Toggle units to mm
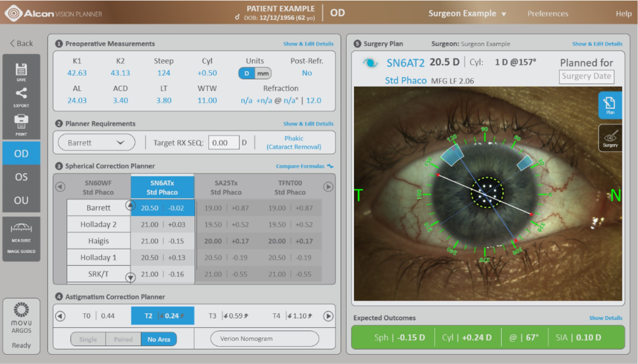638x364 pixels. [x=263, y=73]
